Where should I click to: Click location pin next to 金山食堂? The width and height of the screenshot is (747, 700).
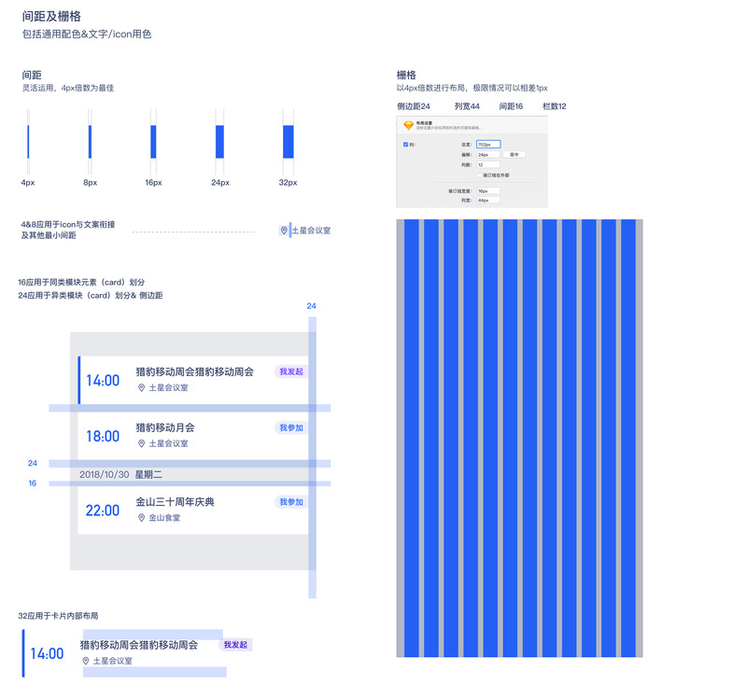click(142, 518)
